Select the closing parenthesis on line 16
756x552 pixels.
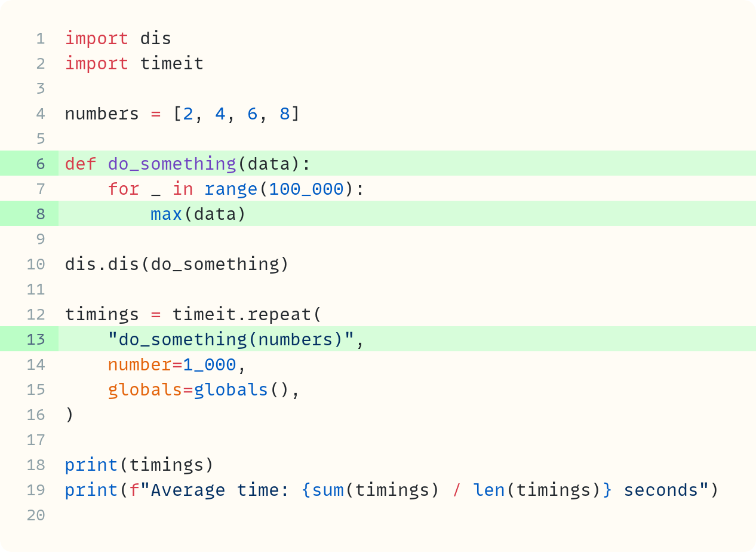click(69, 415)
